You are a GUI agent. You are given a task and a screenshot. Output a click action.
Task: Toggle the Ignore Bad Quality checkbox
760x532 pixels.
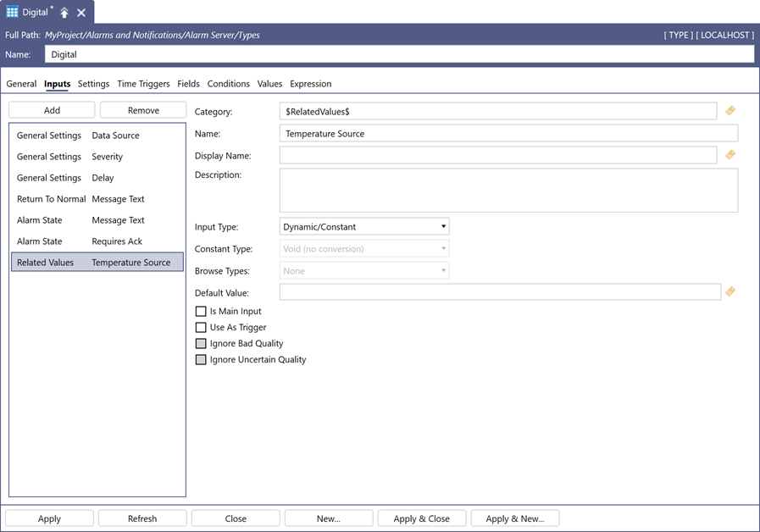pos(201,344)
